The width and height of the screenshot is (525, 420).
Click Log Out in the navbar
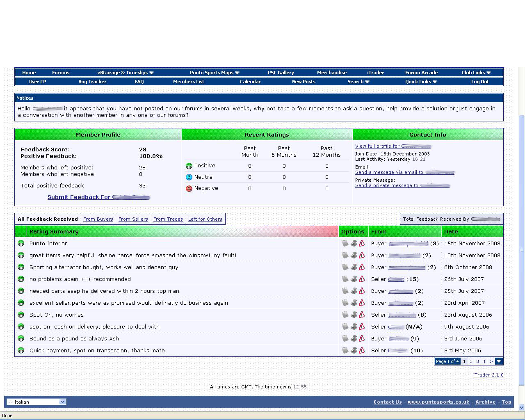pyautogui.click(x=480, y=82)
